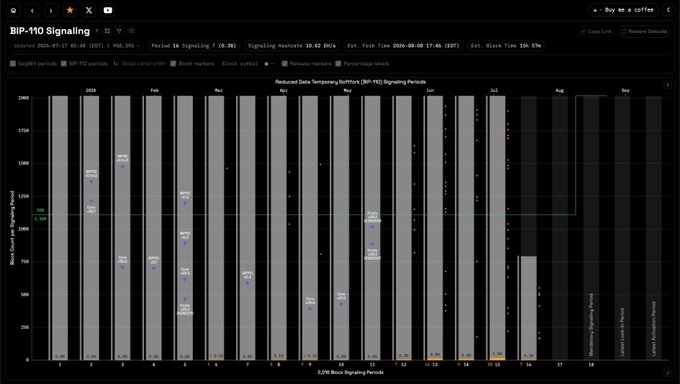Click the Latest Lock-in Period label
This screenshot has width=680, height=384.
tap(622, 332)
